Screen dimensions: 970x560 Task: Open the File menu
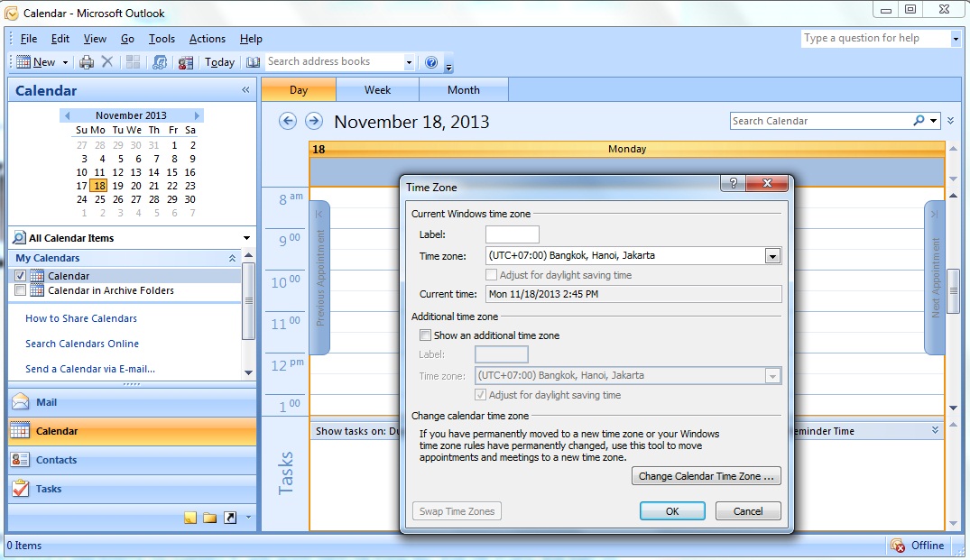[x=29, y=38]
